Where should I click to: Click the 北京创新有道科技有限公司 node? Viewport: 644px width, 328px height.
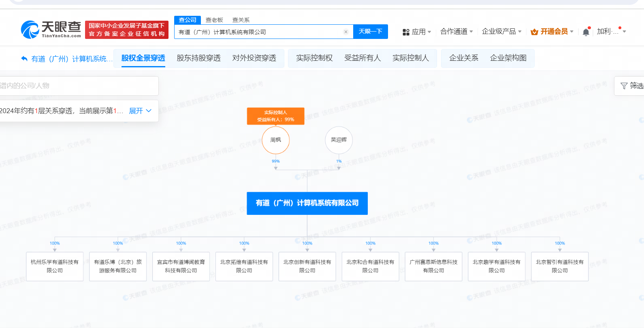[x=307, y=266]
